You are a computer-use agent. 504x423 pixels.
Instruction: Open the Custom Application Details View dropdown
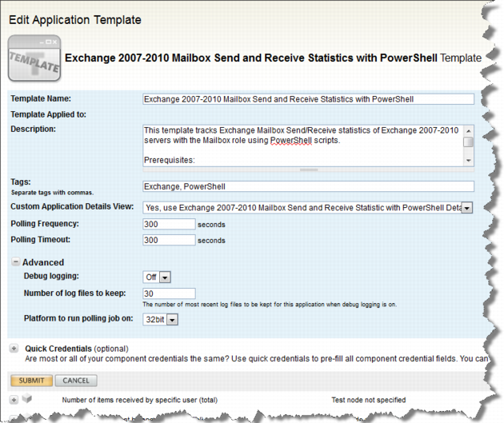[467, 208]
